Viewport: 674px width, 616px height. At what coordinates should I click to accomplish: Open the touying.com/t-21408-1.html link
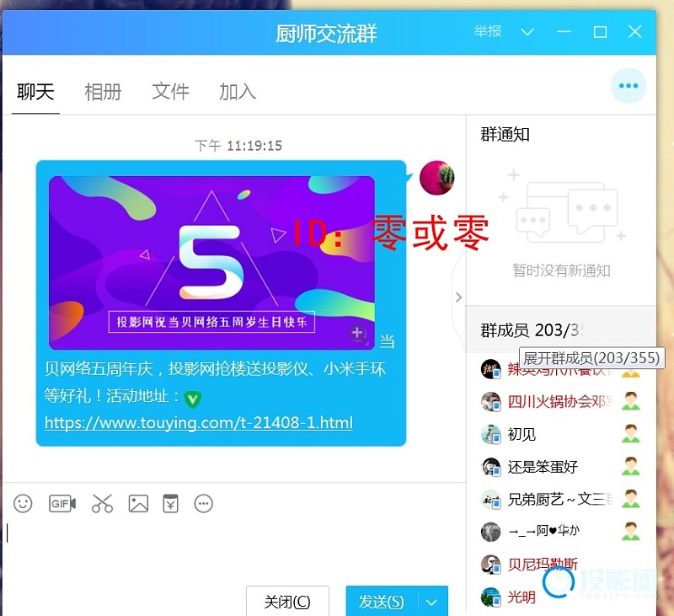coord(199,423)
